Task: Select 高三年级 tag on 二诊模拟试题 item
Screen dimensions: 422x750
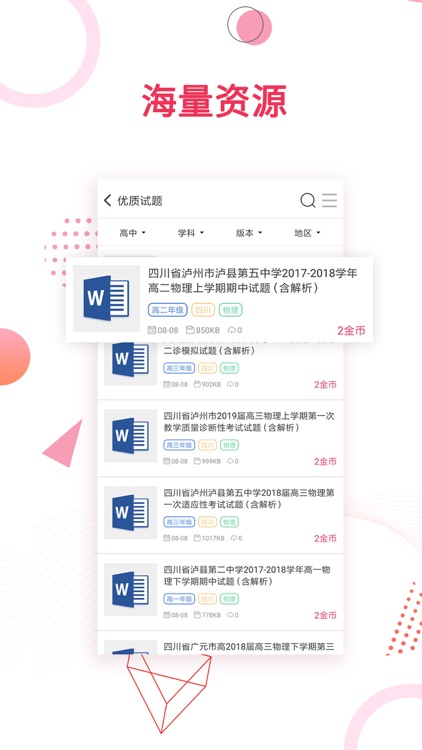Action: 179,368
